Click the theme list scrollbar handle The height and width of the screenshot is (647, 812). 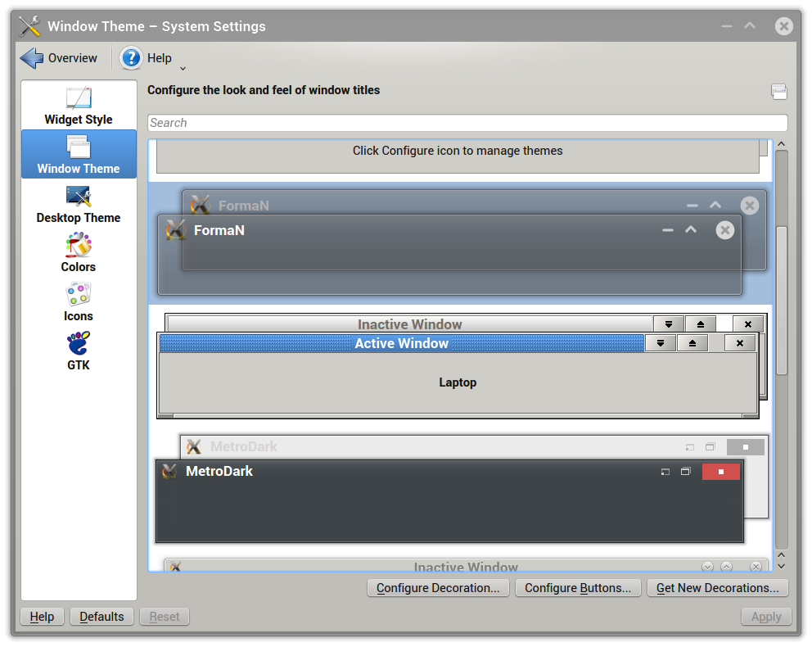(x=782, y=301)
